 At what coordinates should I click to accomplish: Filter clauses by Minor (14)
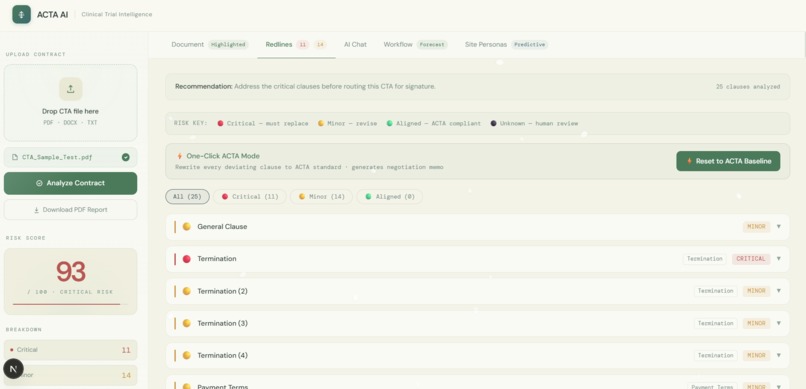pos(321,197)
